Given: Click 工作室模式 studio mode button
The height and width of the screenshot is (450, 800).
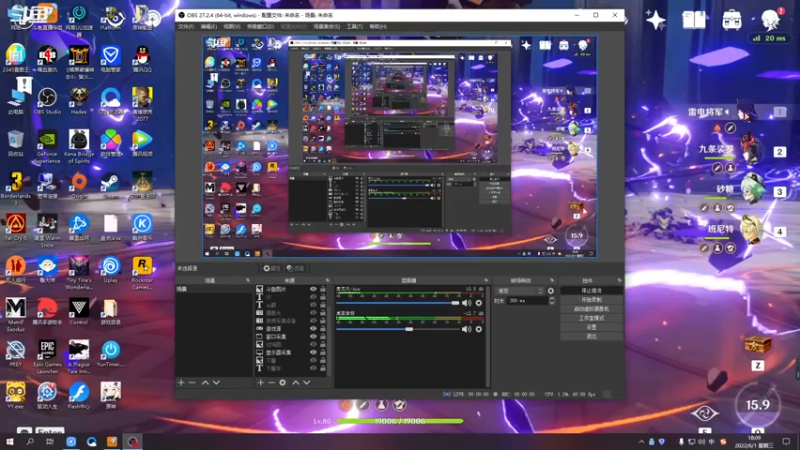Looking at the screenshot, I should [x=591, y=318].
